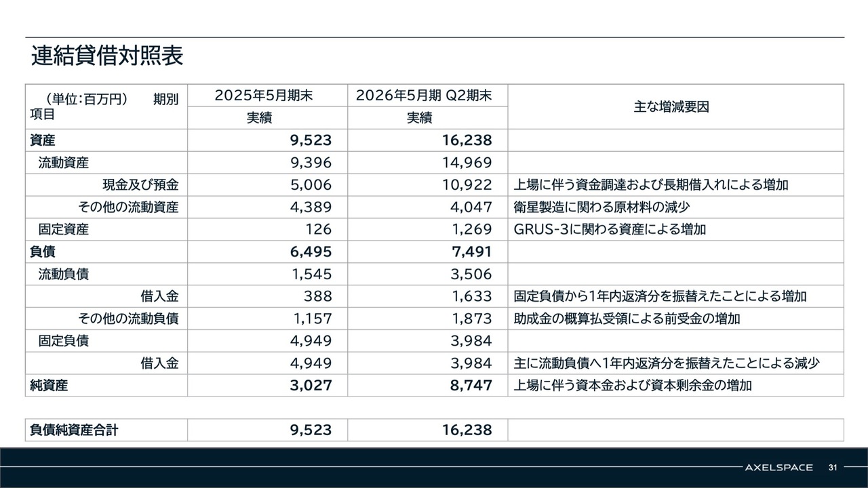This screenshot has width=868, height=488.
Task: Select the 負債純資産合計 row label
Action: (74, 430)
